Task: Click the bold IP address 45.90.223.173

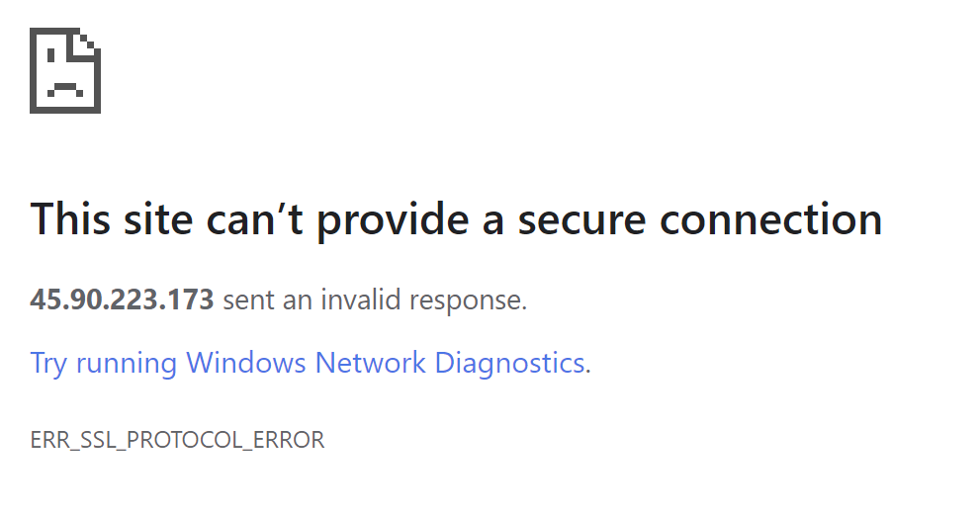Action: [122, 300]
